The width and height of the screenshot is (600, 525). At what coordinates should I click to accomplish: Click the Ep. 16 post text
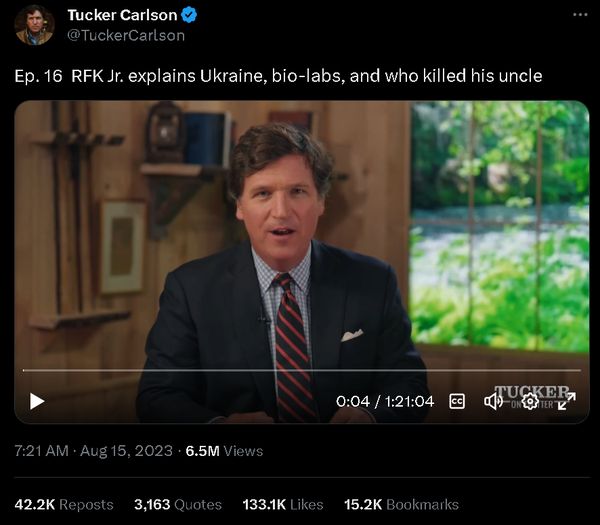(x=278, y=76)
